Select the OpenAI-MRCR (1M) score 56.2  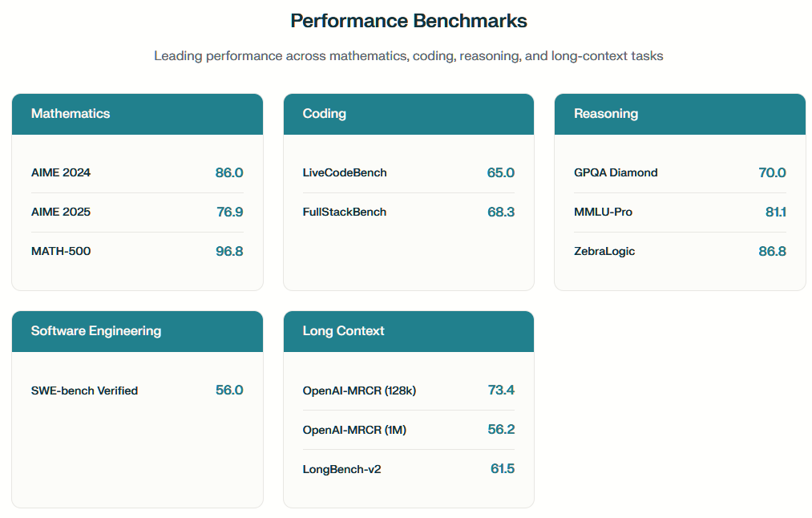[501, 430]
